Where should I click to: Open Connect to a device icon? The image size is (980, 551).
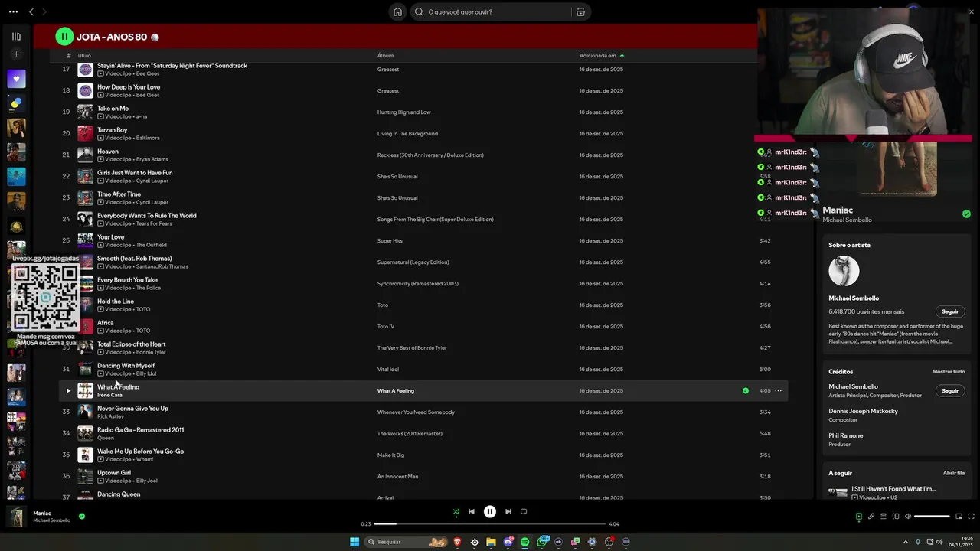(x=895, y=517)
